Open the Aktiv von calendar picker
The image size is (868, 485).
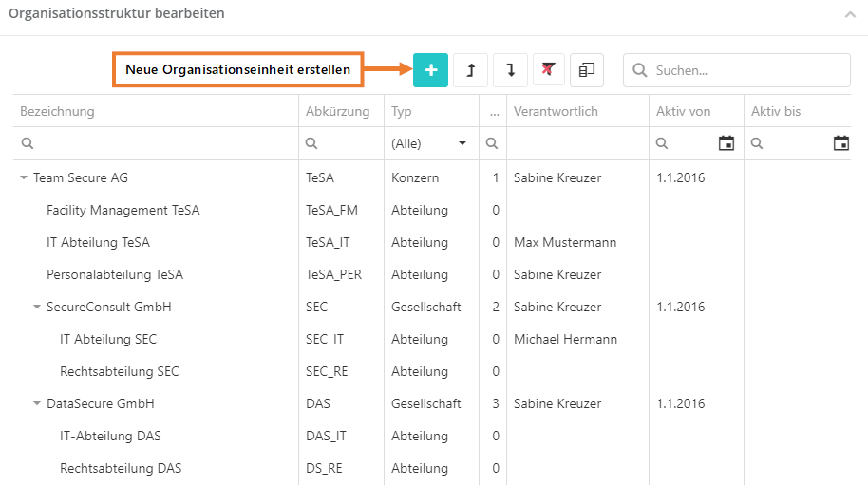[x=726, y=143]
